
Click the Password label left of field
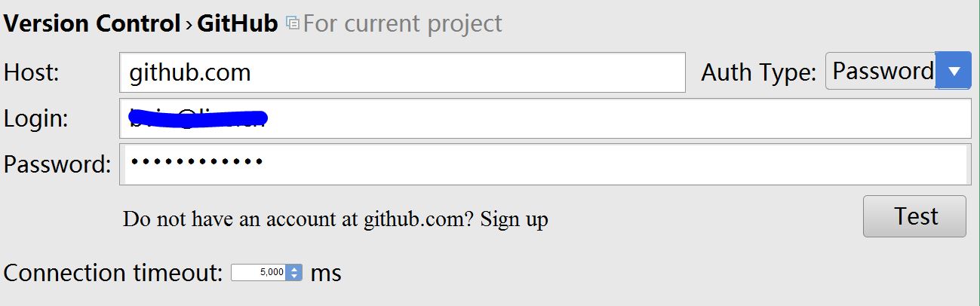tap(57, 164)
